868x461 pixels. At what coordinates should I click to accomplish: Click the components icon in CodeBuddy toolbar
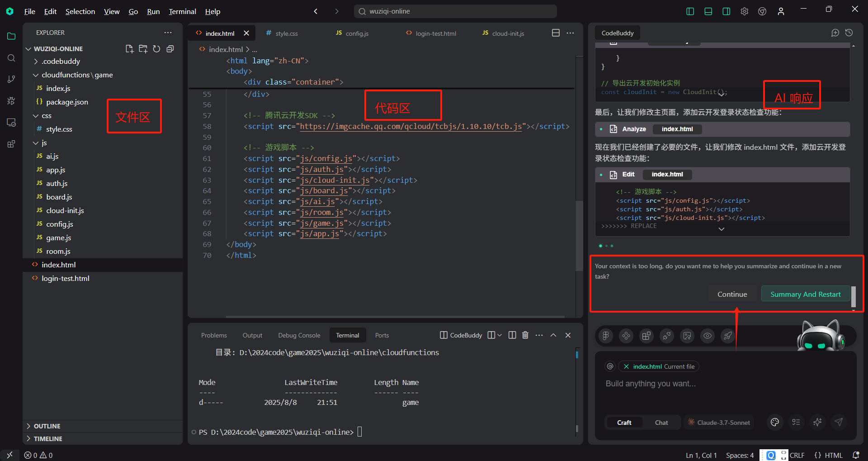coord(626,336)
